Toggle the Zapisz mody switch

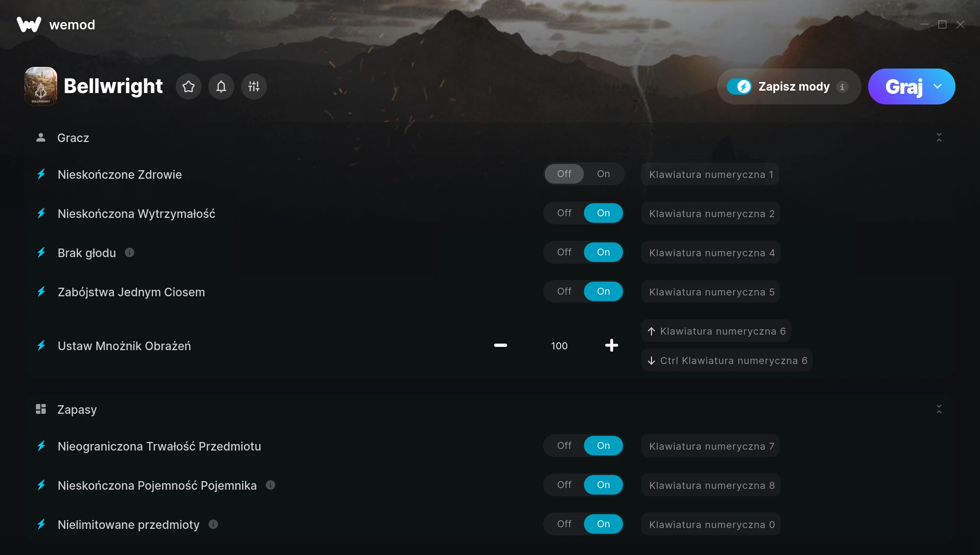[x=739, y=87]
